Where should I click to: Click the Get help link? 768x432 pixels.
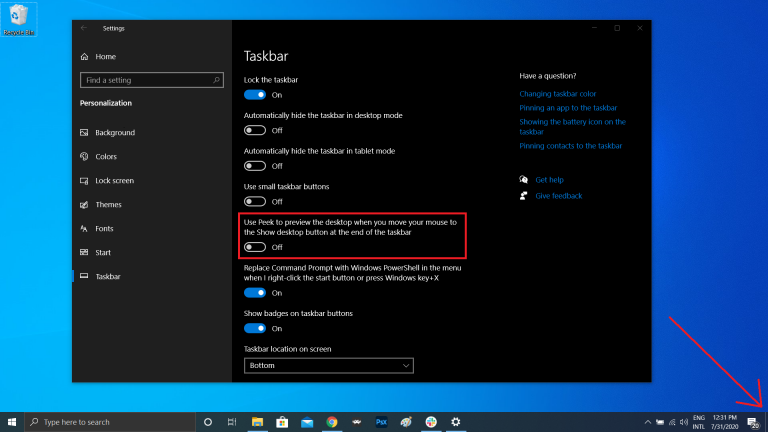tap(549, 180)
